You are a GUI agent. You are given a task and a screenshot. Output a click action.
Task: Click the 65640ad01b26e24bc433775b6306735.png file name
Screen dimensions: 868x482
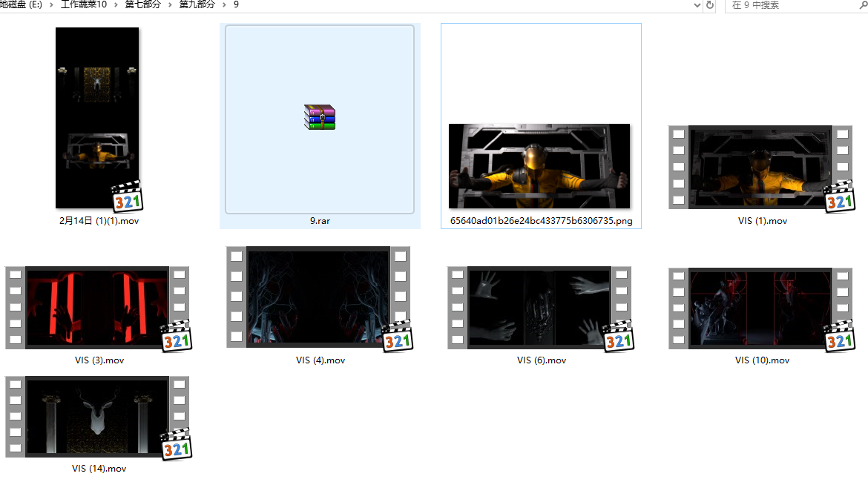coord(542,221)
